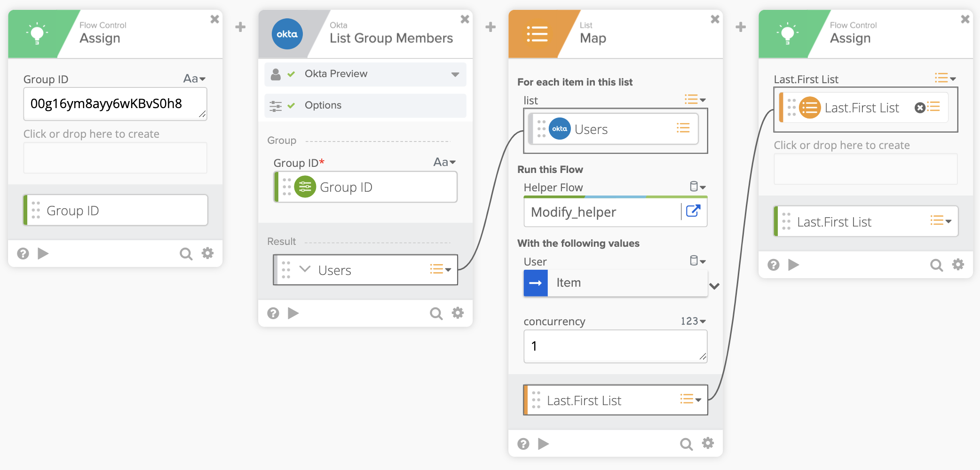Screen dimensions: 980x470
Task: Select the Modify_helper helper flow field
Action: pos(602,212)
